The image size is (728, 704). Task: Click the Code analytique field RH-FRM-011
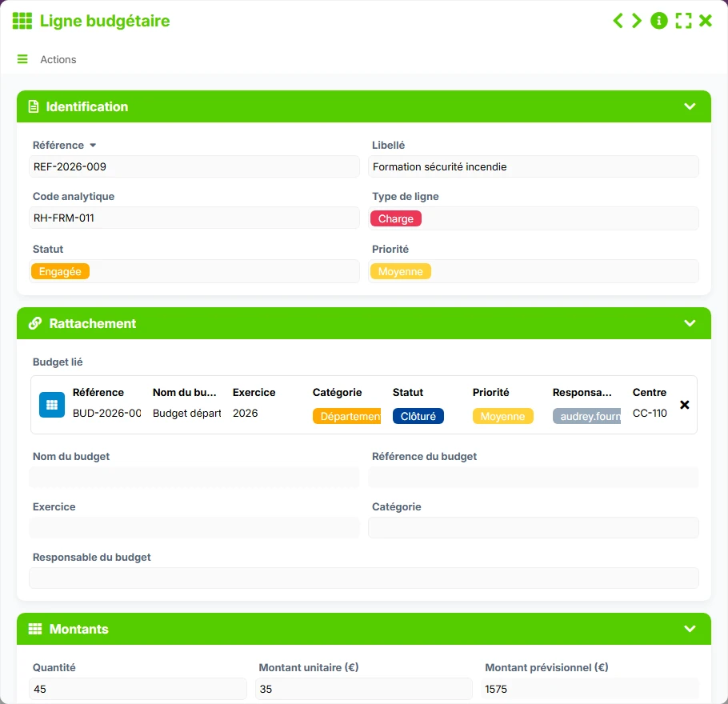194,218
